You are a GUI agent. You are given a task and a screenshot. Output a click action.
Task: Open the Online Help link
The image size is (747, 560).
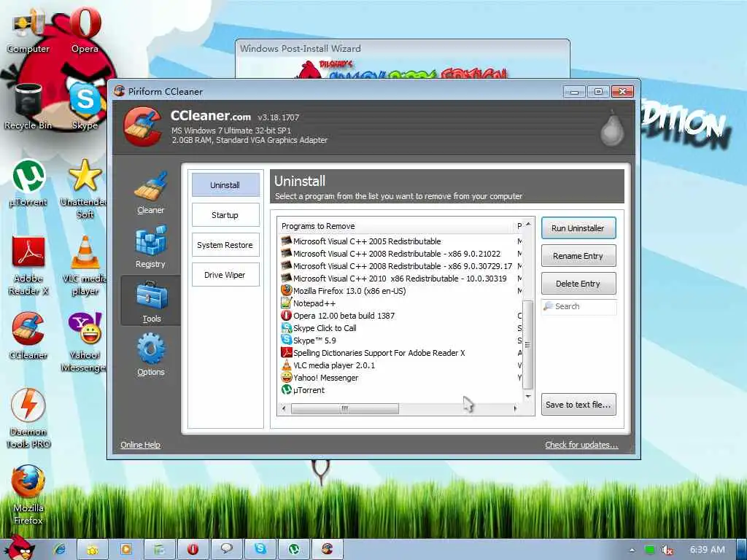(140, 444)
